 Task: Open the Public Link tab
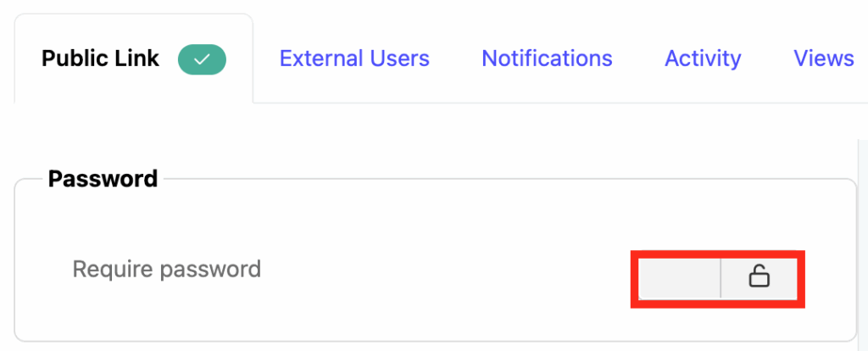tap(133, 59)
